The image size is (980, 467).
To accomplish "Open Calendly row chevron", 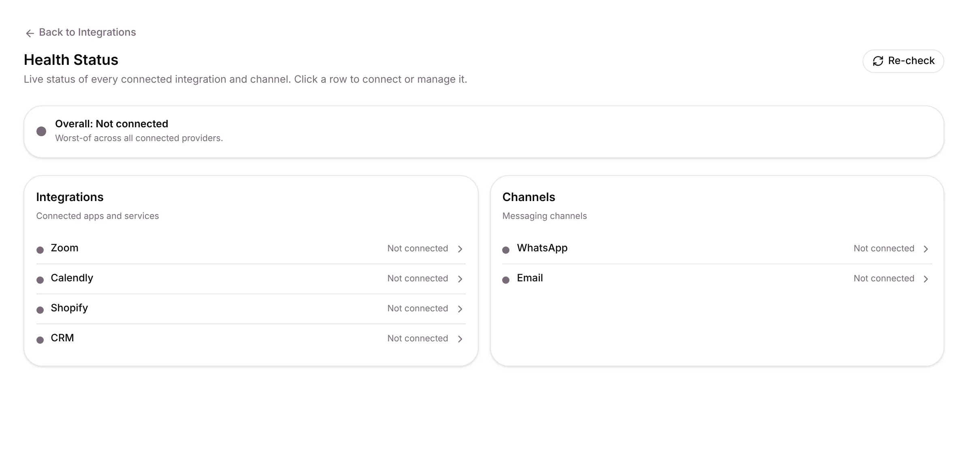I will click(460, 279).
